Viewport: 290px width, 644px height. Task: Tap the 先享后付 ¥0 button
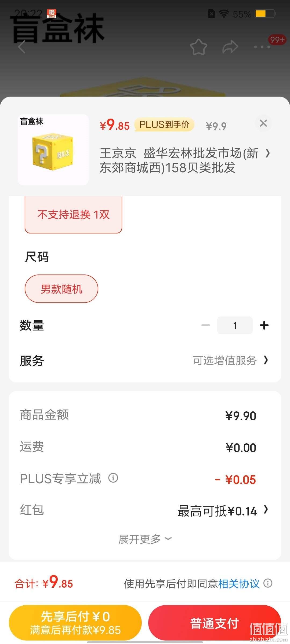click(x=75, y=623)
